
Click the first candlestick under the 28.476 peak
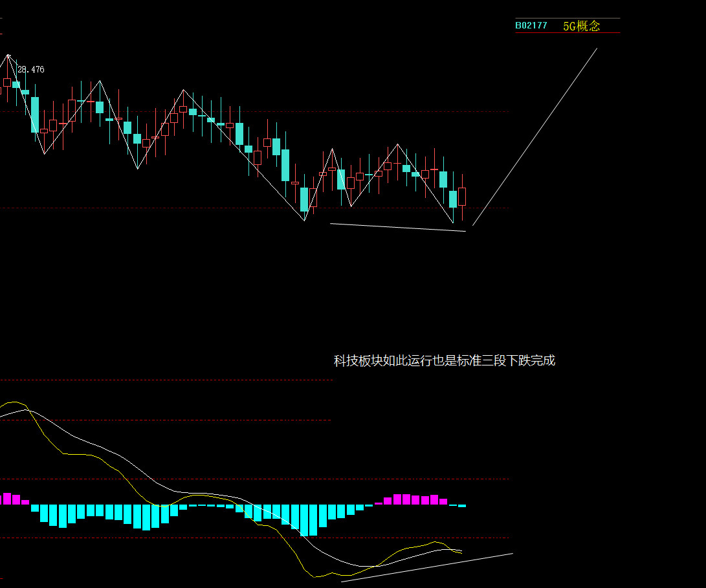click(x=7, y=82)
